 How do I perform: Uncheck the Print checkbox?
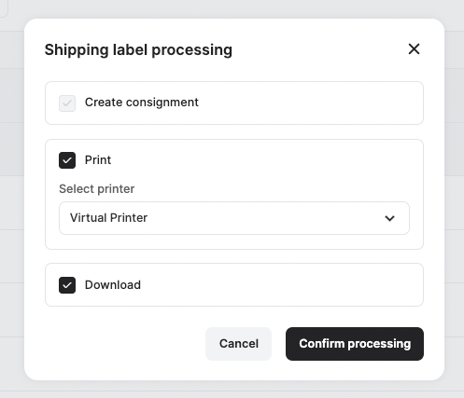[x=67, y=160]
